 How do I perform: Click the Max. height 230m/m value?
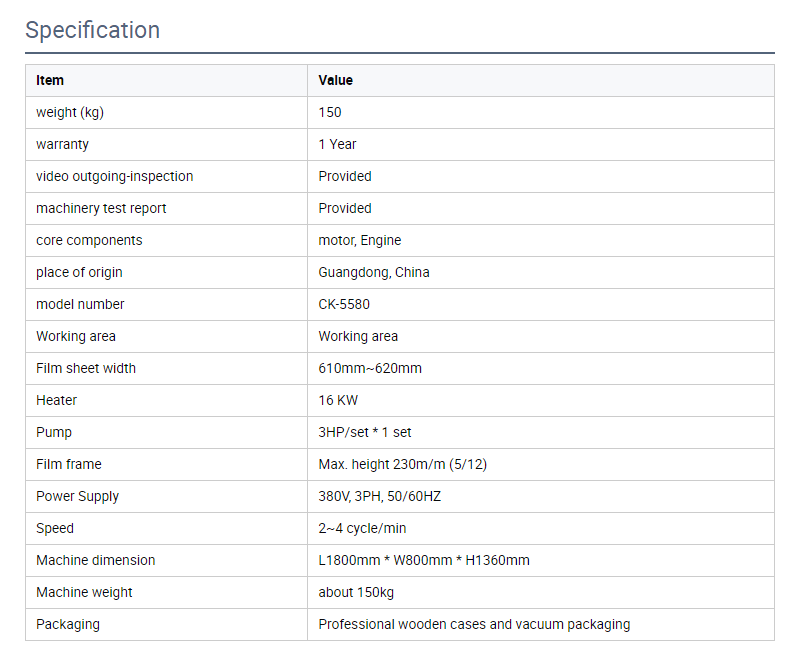tap(403, 465)
